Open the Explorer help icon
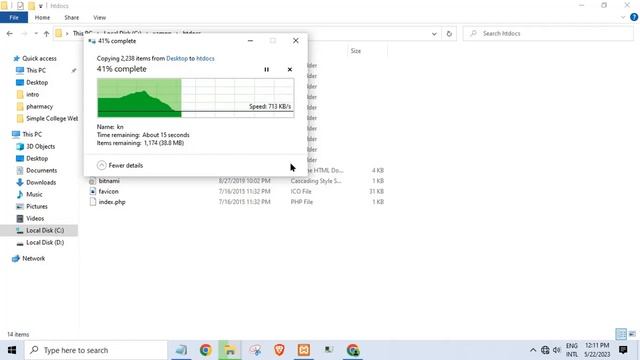Screen dimensions: 640x360 tap(634, 18)
